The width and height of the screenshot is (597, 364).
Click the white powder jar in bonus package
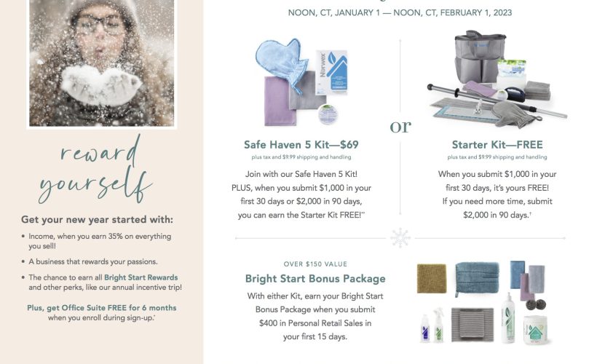point(536,331)
